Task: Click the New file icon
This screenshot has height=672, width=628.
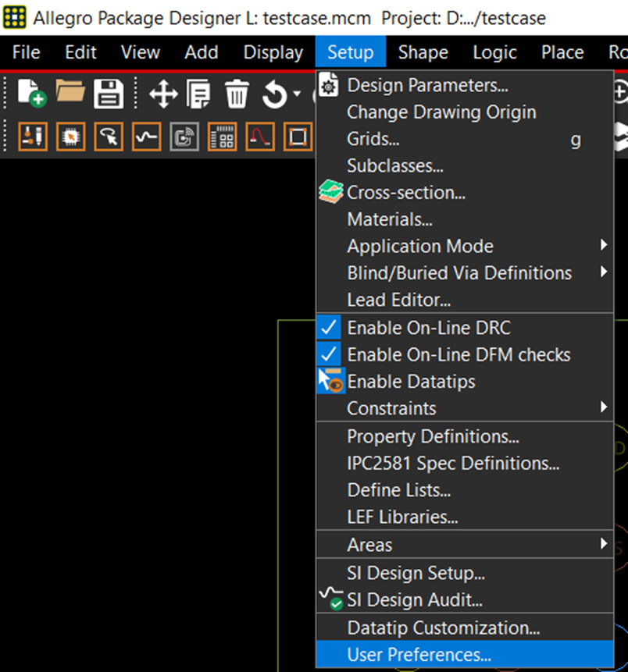Action: pos(31,95)
